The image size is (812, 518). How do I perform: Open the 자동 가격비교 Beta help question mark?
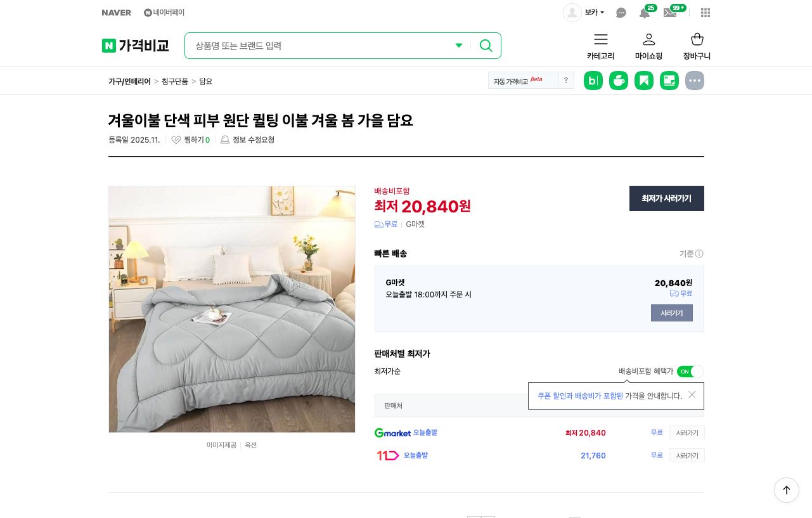565,81
